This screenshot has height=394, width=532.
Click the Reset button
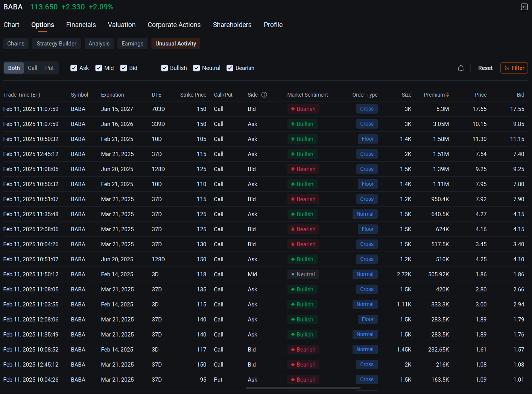point(485,68)
